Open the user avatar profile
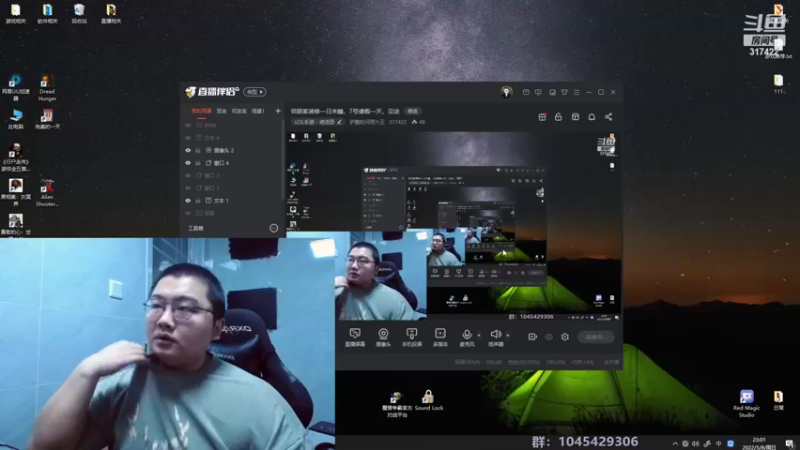This screenshot has width=800, height=450. pyautogui.click(x=506, y=92)
